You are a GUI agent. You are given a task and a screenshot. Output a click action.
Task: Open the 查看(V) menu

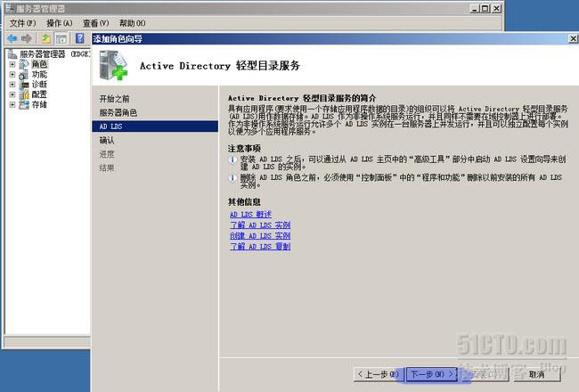(x=95, y=23)
